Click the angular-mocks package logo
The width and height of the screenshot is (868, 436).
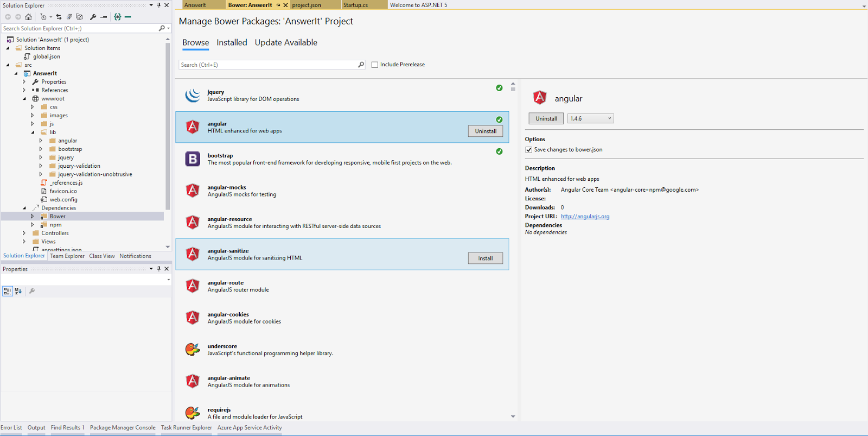click(193, 191)
